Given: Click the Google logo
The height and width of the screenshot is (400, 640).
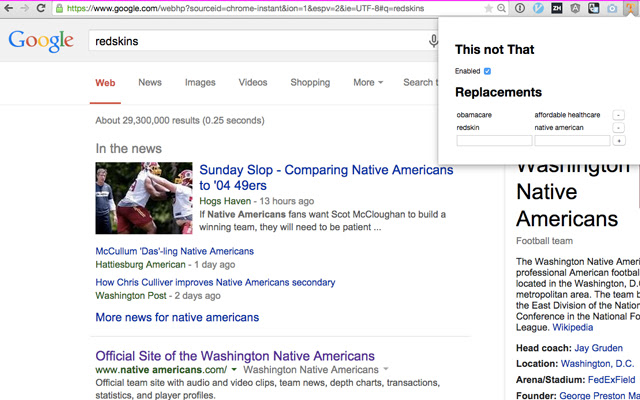Looking at the screenshot, I should point(41,41).
